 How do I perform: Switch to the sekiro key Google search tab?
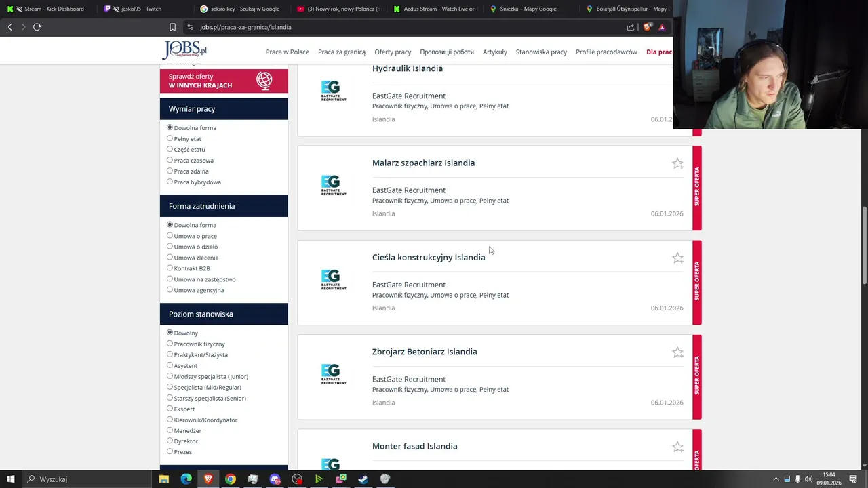241,9
